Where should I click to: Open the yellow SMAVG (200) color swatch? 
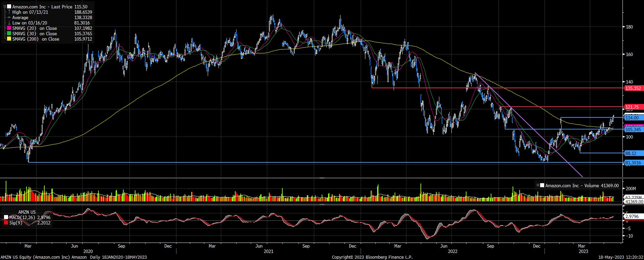coord(9,39)
